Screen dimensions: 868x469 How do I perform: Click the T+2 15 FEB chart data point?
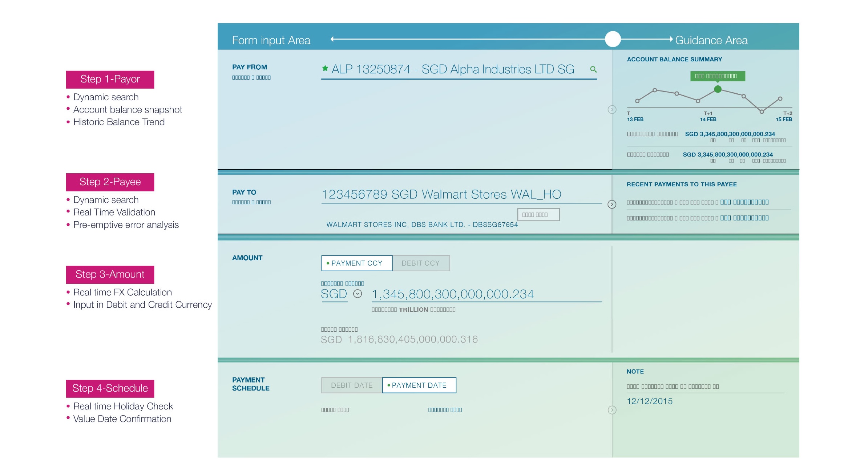click(x=780, y=98)
